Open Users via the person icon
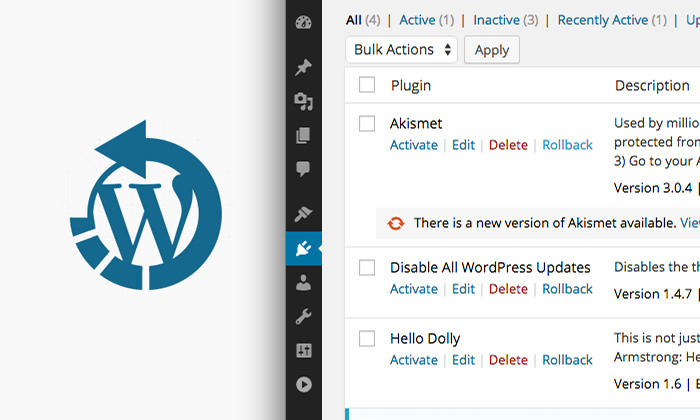The width and height of the screenshot is (700, 420). pyautogui.click(x=304, y=283)
